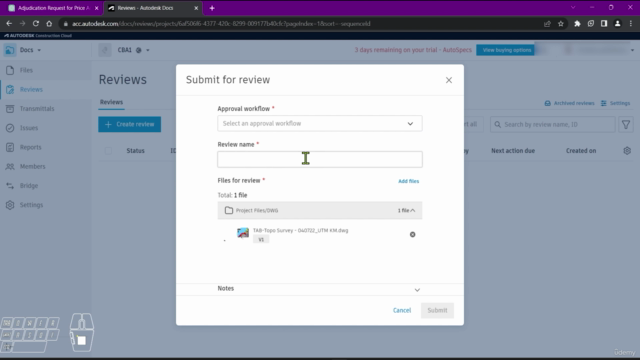This screenshot has width=640, height=360.
Task: Open the CBA1 project selector dropdown
Action: 133,50
